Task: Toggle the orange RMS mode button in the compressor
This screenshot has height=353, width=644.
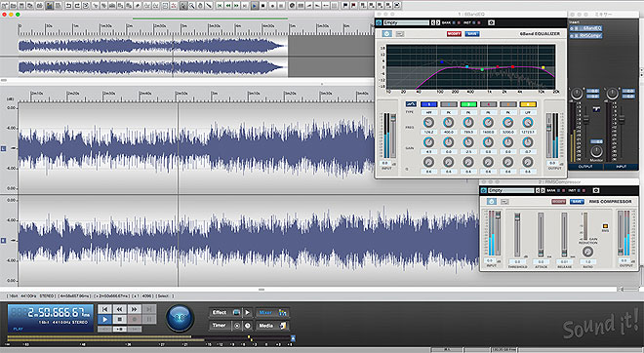Action: [605, 226]
